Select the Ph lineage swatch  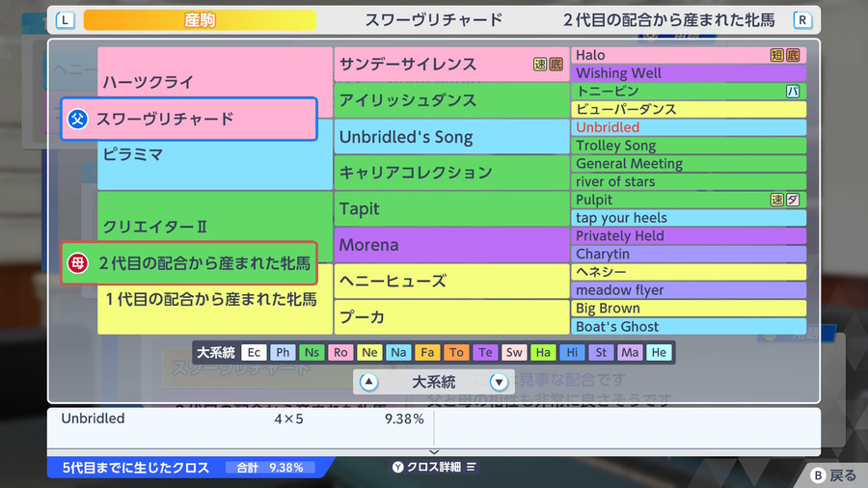click(x=283, y=352)
